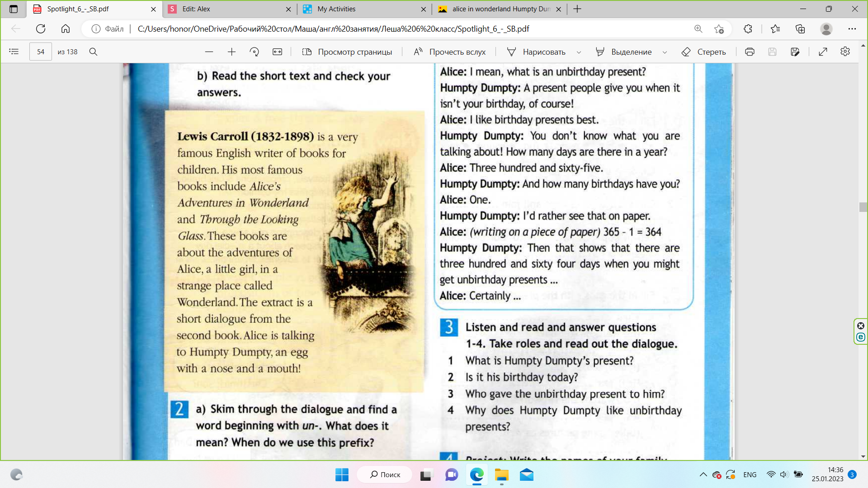This screenshot has height=488, width=868.
Task: Open Просмотр страницы page view
Action: (x=347, y=52)
